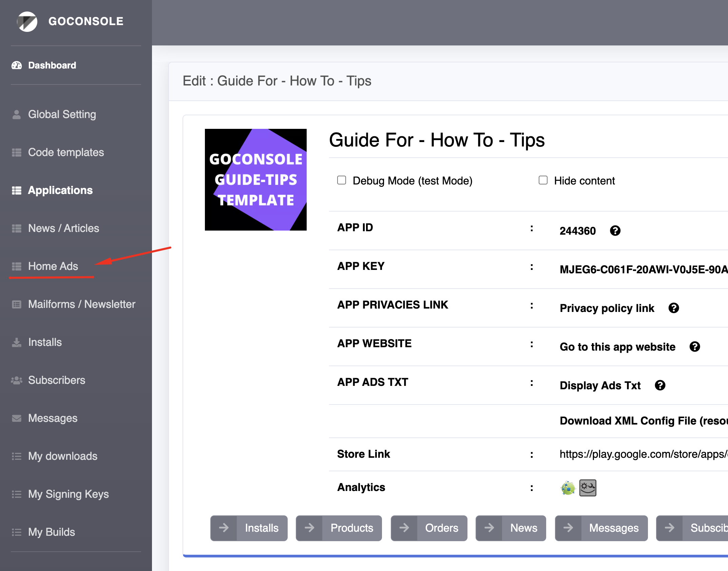Click the help icon beside Go to this app website
Viewport: 728px width, 571px height.
(x=695, y=347)
